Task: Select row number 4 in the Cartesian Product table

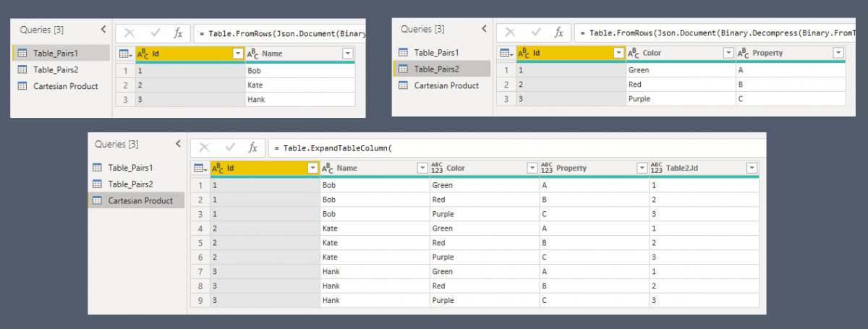Action: 200,228
